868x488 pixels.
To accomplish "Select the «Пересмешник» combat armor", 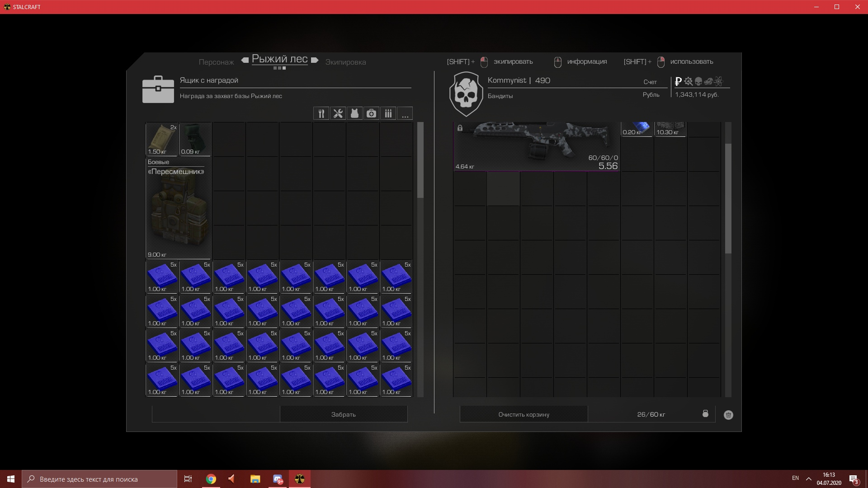I will (179, 208).
